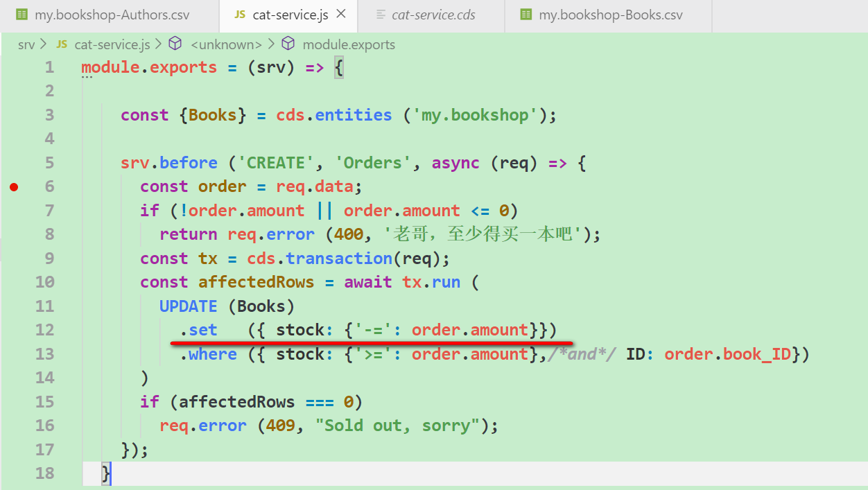
Task: Click the 'my.bookshop' string literal
Action: click(475, 115)
